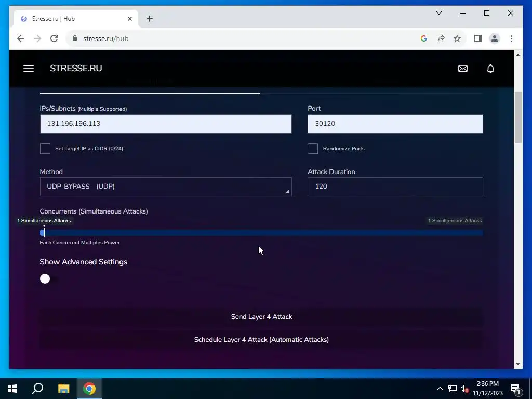Image resolution: width=532 pixels, height=399 pixels.
Task: Check the Randomize Ports checkbox
Action: 313,149
